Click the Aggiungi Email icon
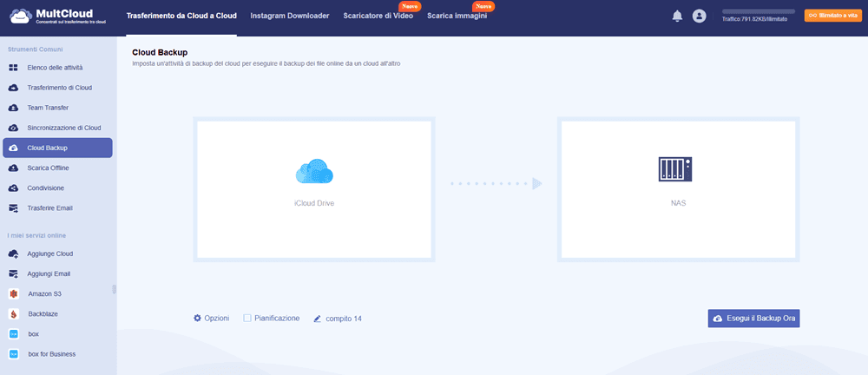Viewport: 868px width, 375px height. click(x=13, y=273)
